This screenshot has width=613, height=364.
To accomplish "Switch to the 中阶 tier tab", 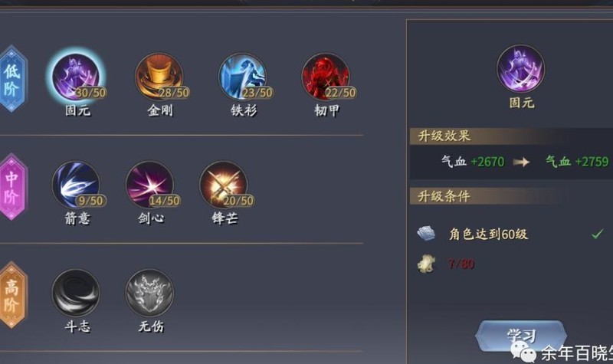I will [12, 186].
